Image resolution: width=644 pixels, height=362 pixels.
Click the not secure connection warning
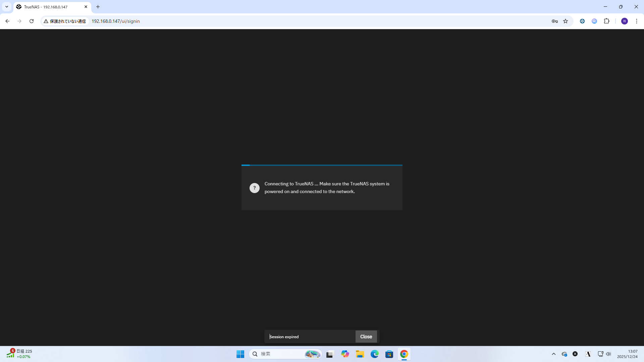[65, 21]
